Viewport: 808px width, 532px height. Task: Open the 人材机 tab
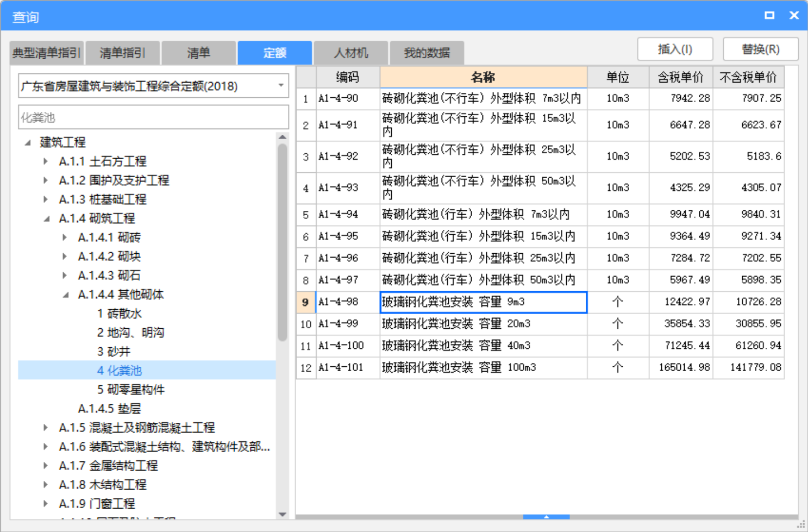click(351, 53)
